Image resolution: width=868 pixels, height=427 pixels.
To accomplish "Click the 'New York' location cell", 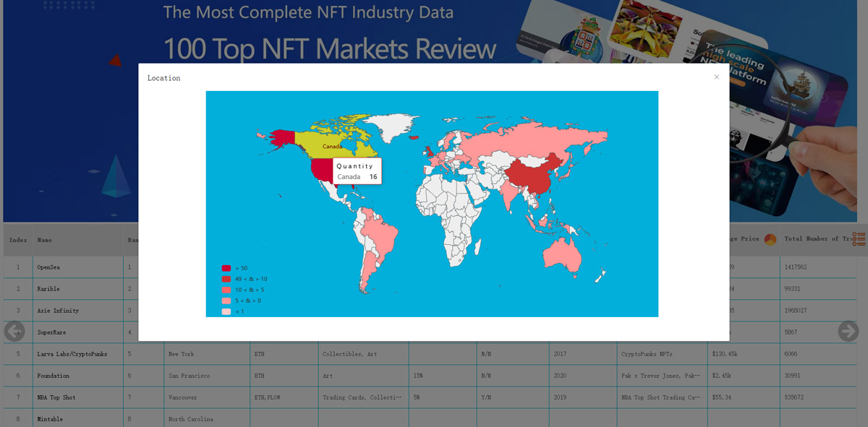I will pos(207,354).
